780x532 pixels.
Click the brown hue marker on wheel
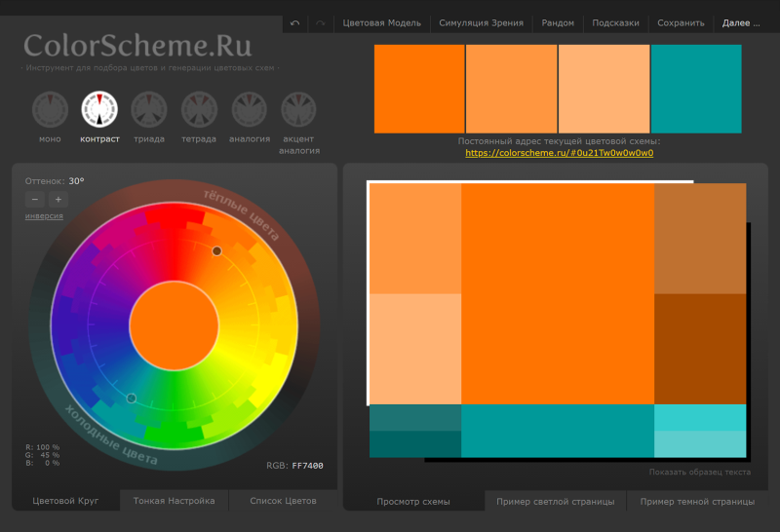(x=216, y=251)
